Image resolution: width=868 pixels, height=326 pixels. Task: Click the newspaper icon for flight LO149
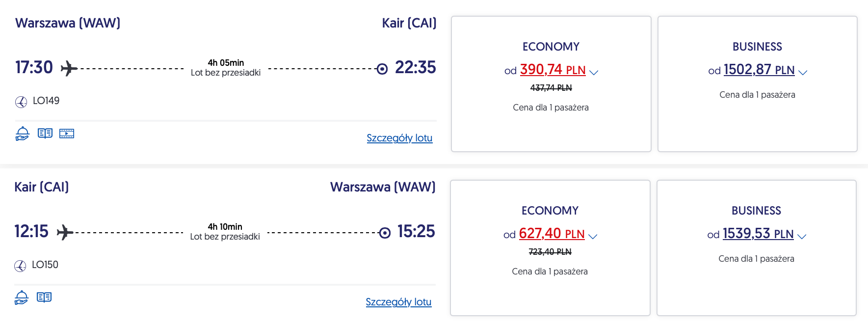point(45,134)
